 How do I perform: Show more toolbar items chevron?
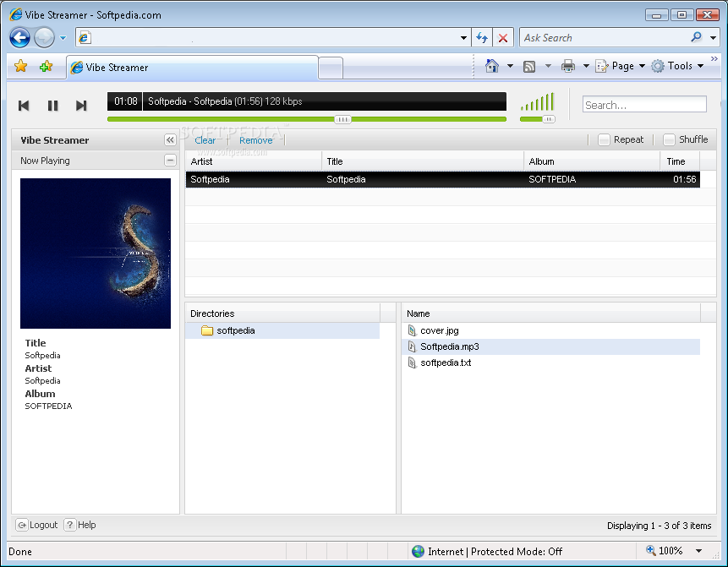[714, 59]
